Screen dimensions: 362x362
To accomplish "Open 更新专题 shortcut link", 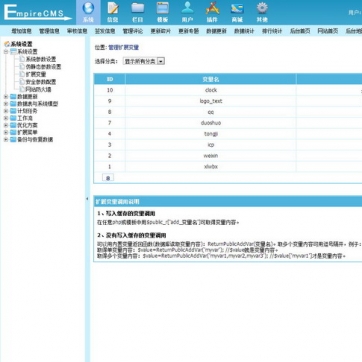I will pos(189,31).
